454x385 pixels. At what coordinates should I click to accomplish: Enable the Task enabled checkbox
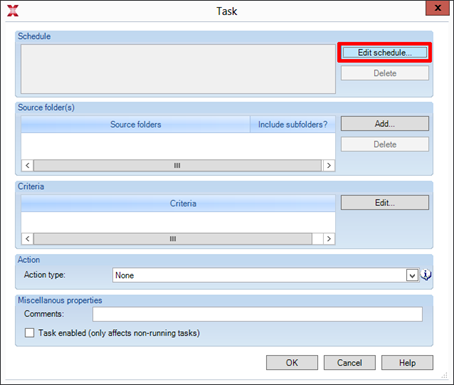click(x=29, y=333)
